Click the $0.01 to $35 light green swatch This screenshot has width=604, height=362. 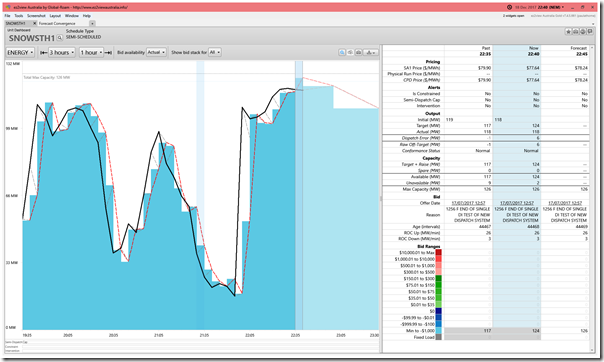pos(438,305)
